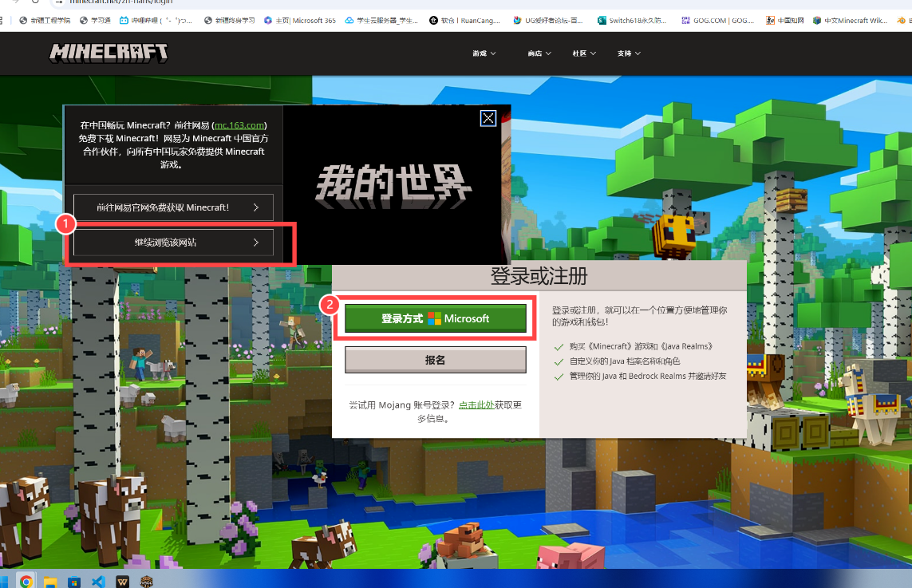Open the 中国知网 bookmark

784,21
